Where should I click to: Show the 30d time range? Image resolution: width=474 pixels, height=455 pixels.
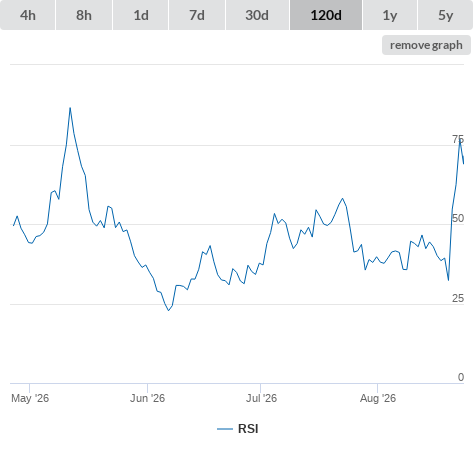point(257,15)
